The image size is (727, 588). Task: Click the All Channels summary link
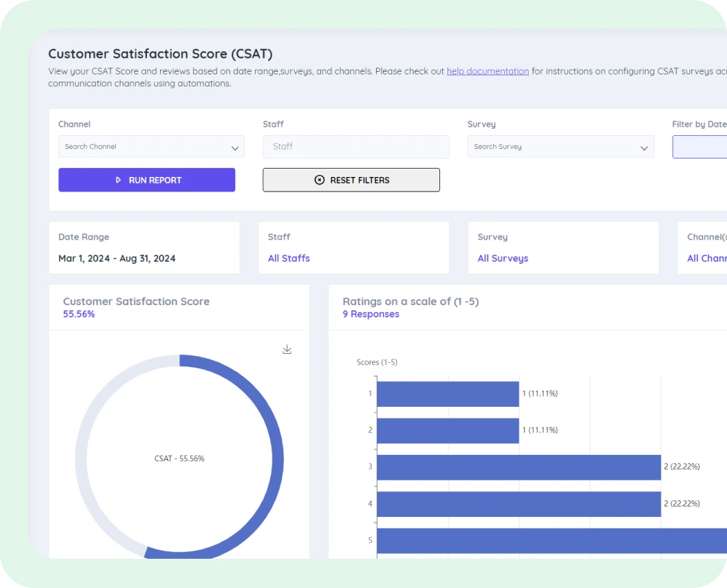[706, 258]
